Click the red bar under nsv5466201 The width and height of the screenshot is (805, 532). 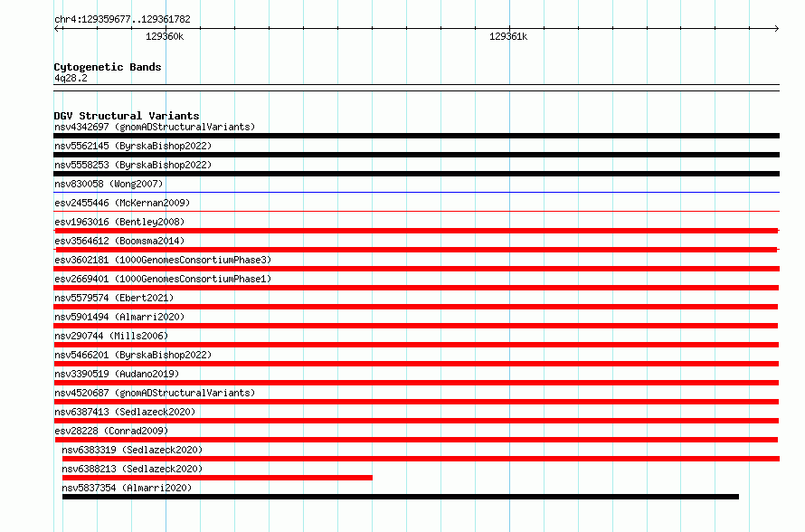click(x=416, y=364)
